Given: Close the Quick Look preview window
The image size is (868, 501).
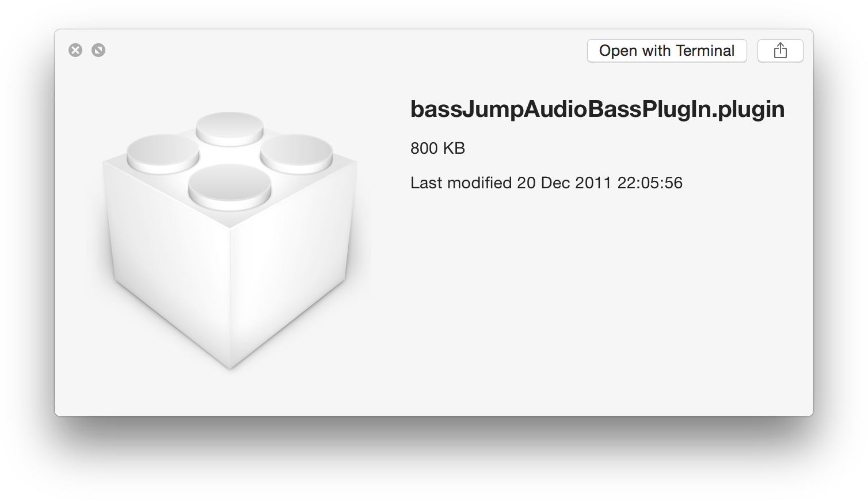Looking at the screenshot, I should pyautogui.click(x=75, y=50).
